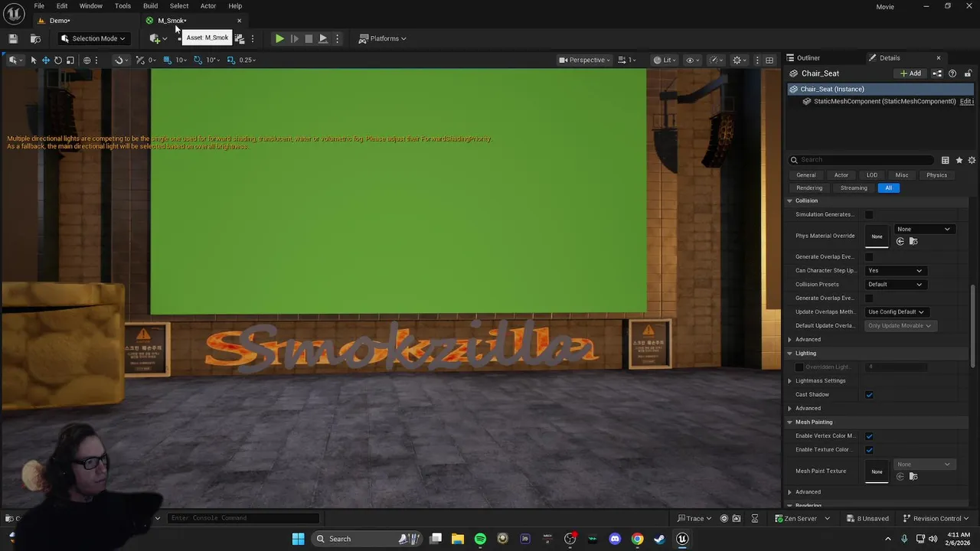Image resolution: width=980 pixels, height=551 pixels.
Task: Toggle Simulation Generates Hit Events checkbox
Action: pos(869,214)
